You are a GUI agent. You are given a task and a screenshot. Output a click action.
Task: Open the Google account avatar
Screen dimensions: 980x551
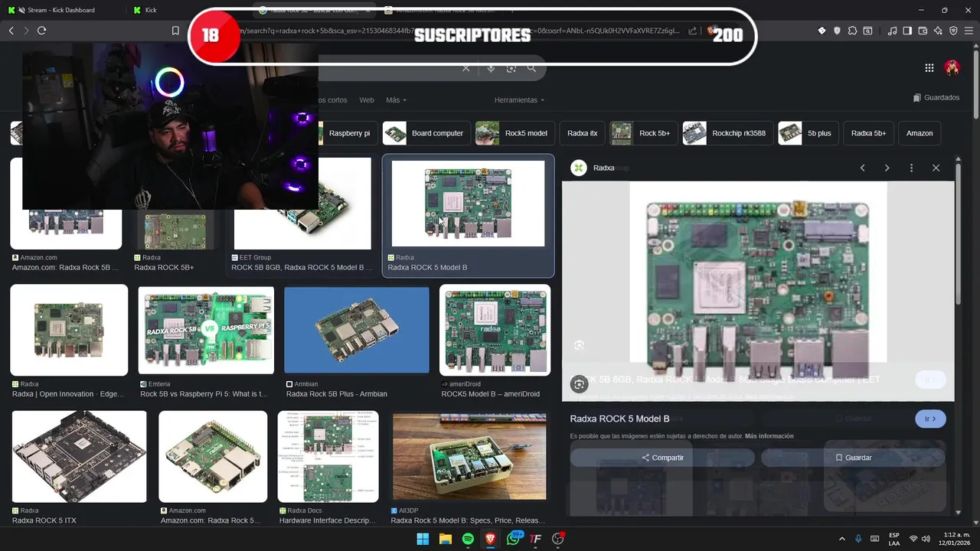click(x=952, y=68)
